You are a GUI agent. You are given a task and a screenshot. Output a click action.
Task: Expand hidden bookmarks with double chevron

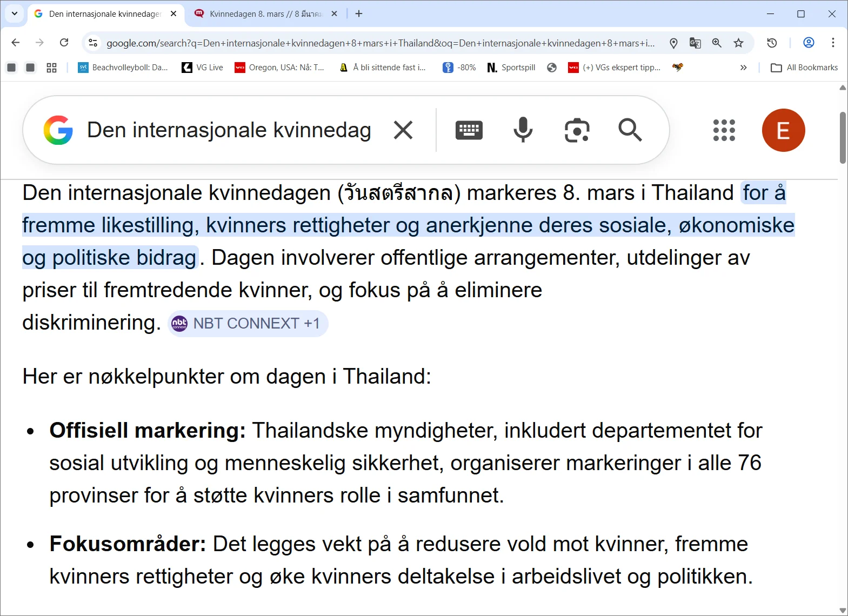tap(744, 68)
